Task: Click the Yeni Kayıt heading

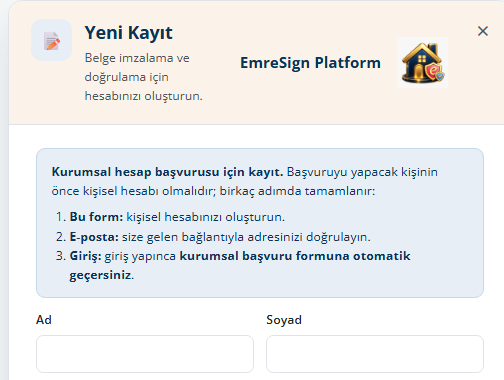Action: coord(129,33)
